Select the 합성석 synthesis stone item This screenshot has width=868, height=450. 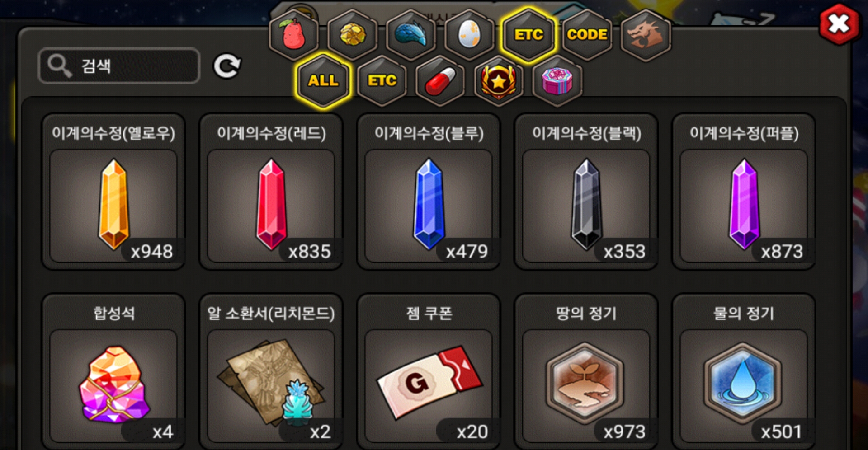(x=113, y=371)
